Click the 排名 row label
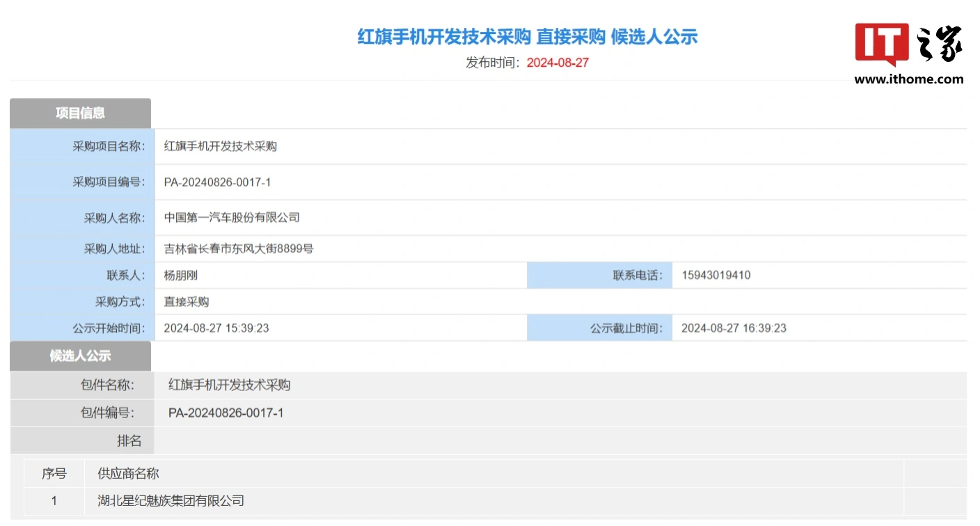The width and height of the screenshot is (980, 526). coord(129,440)
